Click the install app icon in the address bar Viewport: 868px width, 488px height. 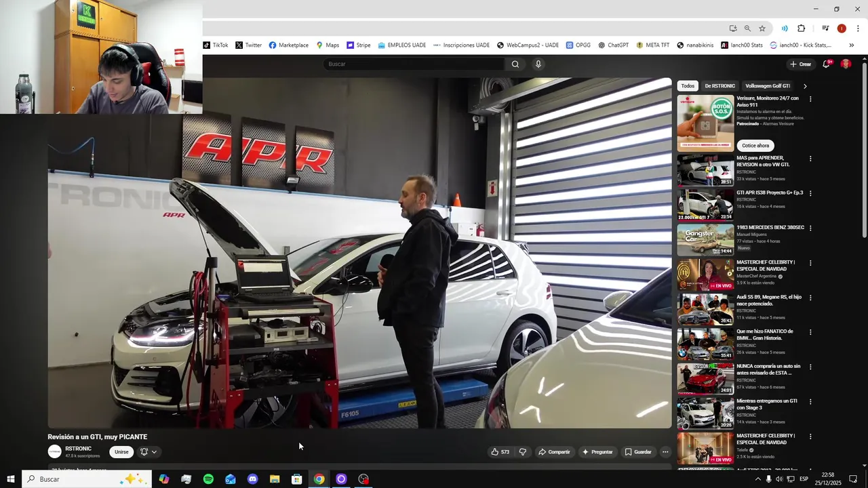tap(733, 28)
